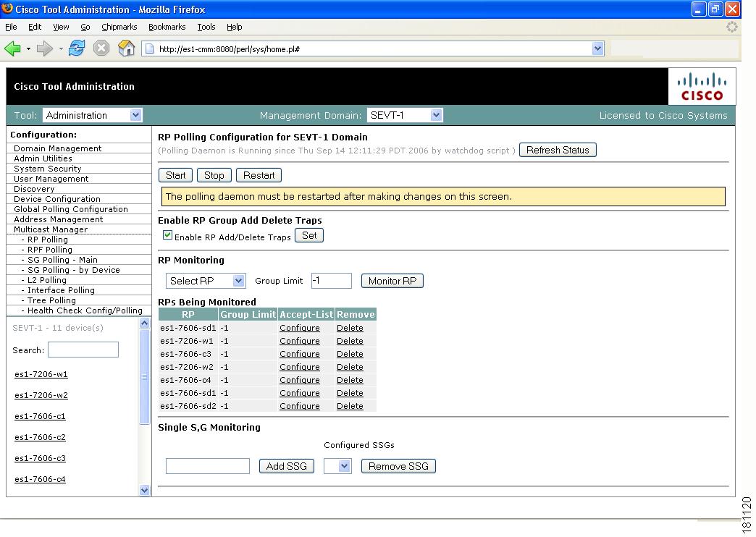Screen dimensions: 756x537
Task: Click the URL address bar
Action: 374,48
